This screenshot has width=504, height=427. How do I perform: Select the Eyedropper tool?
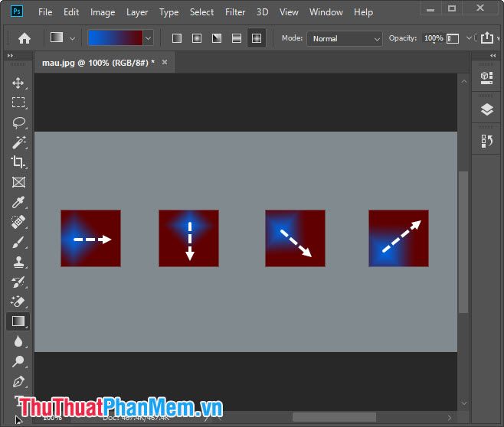[x=18, y=202]
